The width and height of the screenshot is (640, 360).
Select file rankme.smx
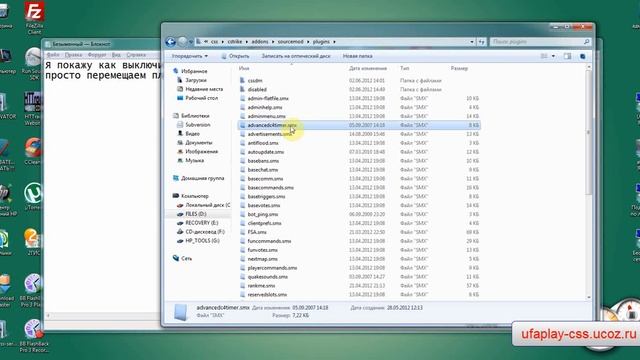(261, 286)
